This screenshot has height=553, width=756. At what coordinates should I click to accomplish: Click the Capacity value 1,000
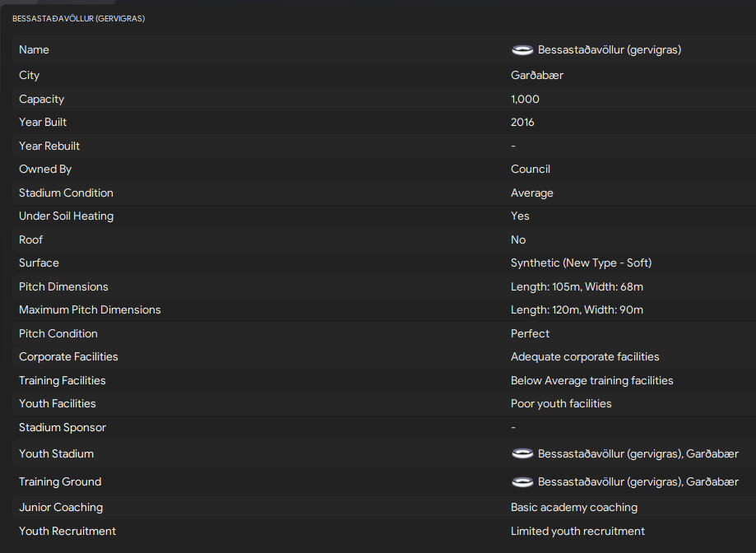click(x=525, y=99)
